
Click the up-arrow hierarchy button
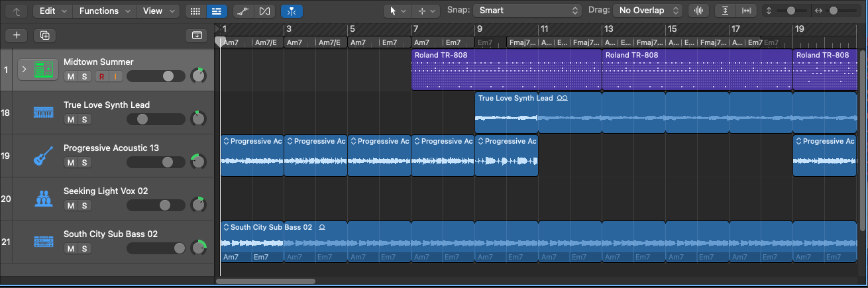[x=16, y=11]
